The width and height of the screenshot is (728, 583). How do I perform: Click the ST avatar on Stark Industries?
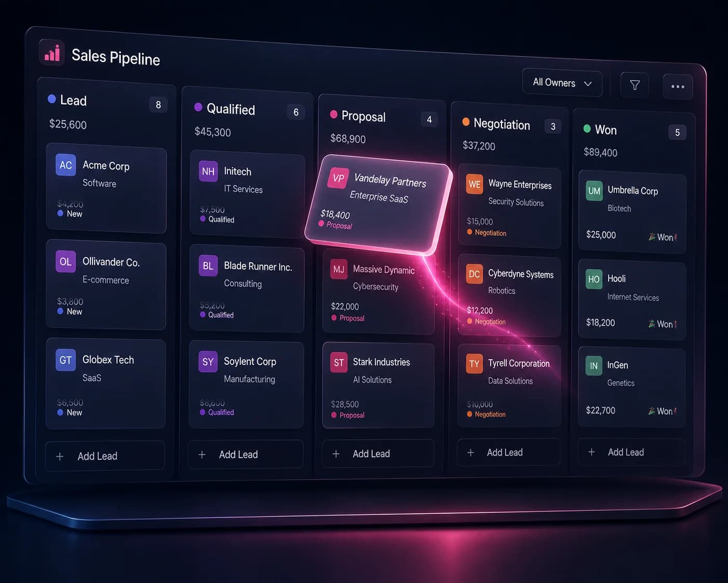pos(339,363)
